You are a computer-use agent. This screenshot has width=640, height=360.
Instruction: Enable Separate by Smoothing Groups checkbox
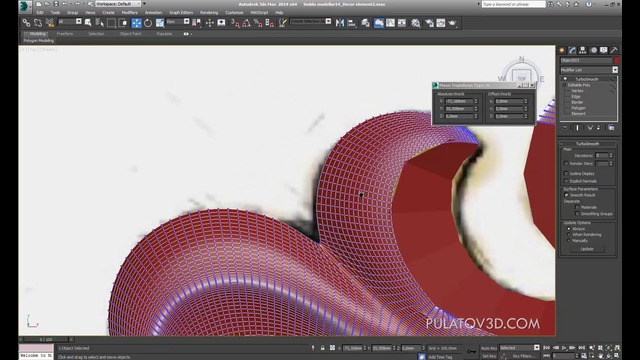tap(577, 213)
